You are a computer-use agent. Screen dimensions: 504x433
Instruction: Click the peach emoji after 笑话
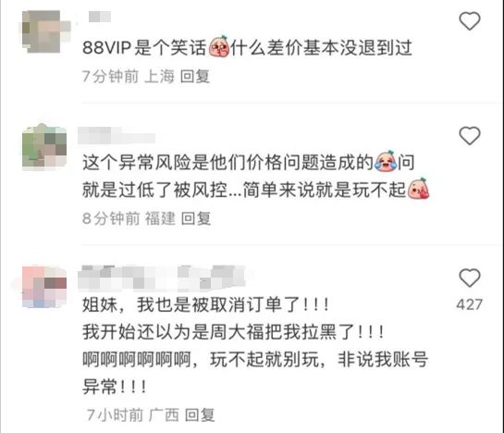click(219, 46)
